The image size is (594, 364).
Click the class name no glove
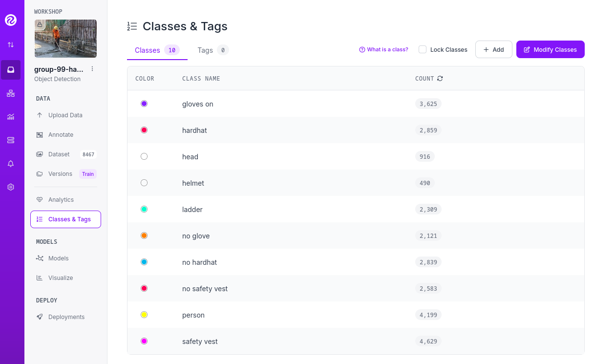(x=196, y=236)
